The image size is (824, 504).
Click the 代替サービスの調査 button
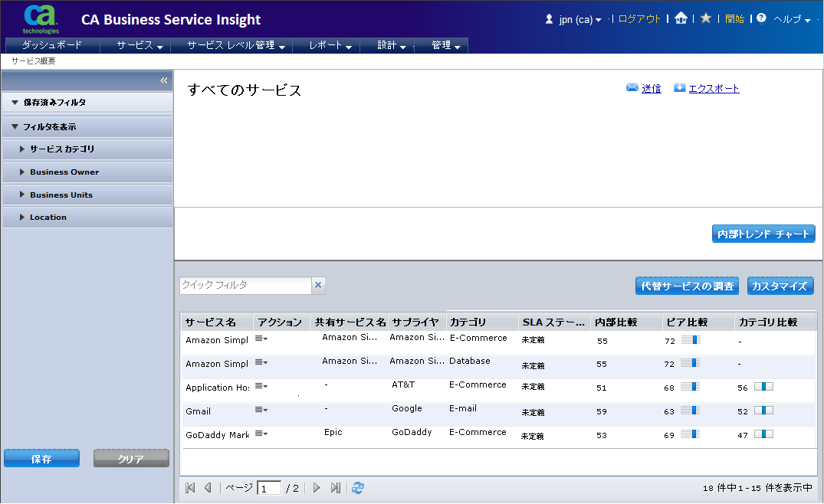(x=687, y=286)
